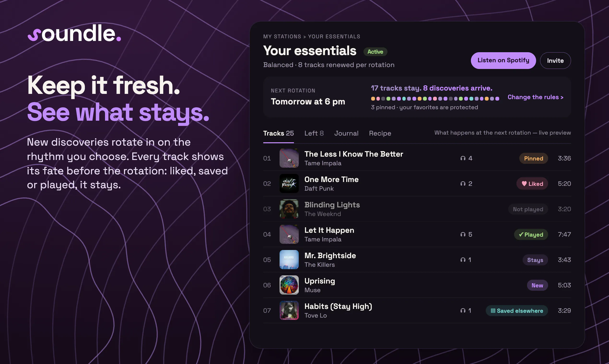
Task: Click the list icon in Saved elsewhere badge
Action: [493, 311]
